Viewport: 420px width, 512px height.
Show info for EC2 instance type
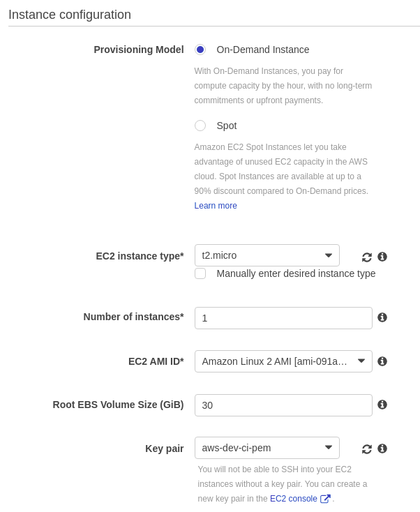coord(382,257)
